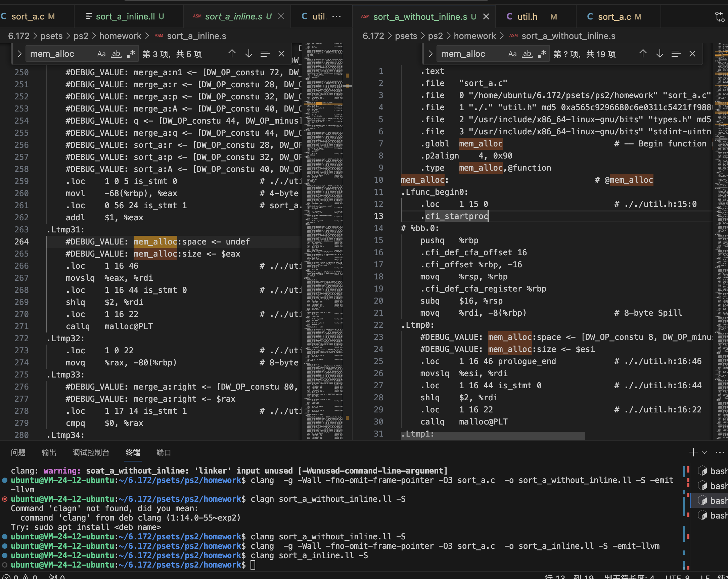Toggle whole word match in right find widget

click(x=527, y=54)
